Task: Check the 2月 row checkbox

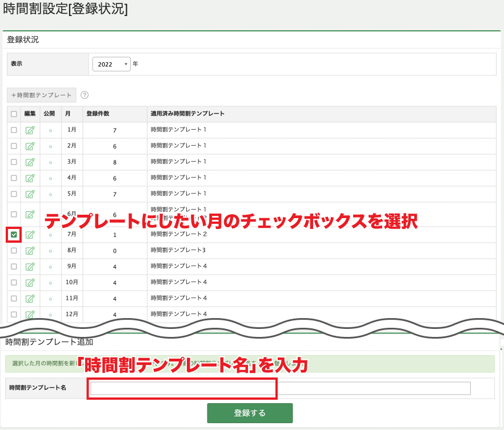Action: point(14,146)
